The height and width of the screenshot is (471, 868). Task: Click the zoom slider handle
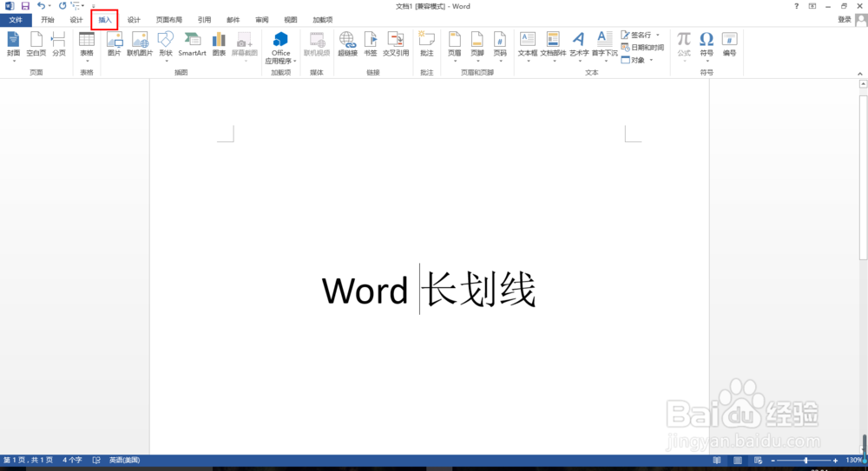tap(806, 461)
